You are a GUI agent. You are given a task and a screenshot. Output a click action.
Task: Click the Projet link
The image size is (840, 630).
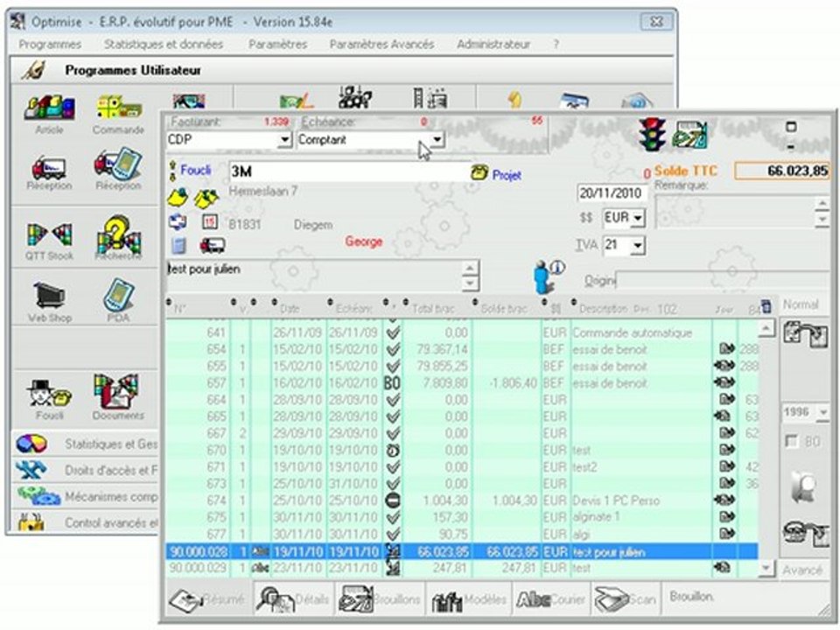click(x=507, y=175)
